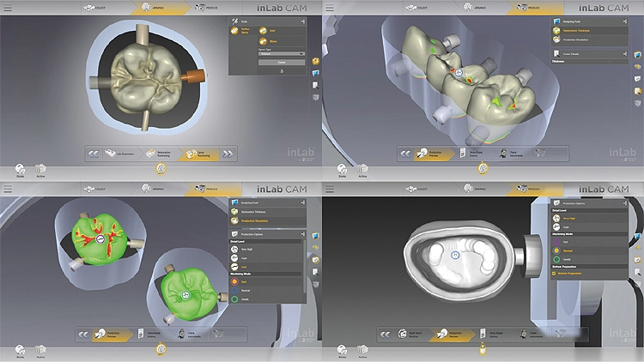Viewport: 644px width, 362px height.
Task: Click Check Instruments in the bridge window
Action: pos(512,154)
